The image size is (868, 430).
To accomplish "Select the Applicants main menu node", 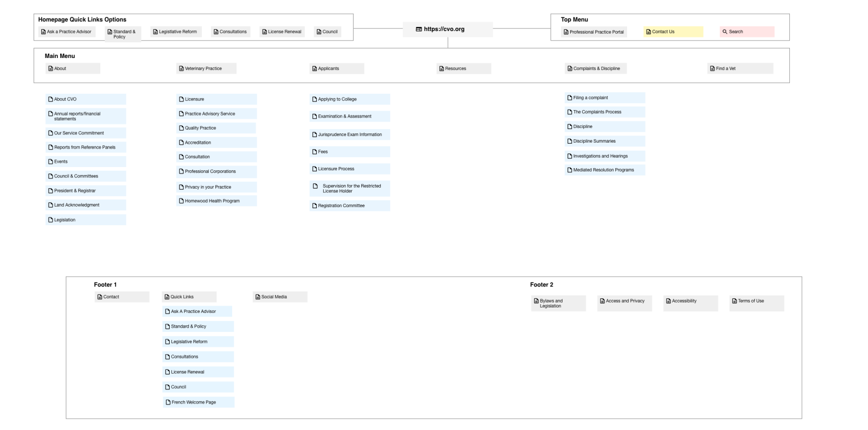I will tap(336, 69).
